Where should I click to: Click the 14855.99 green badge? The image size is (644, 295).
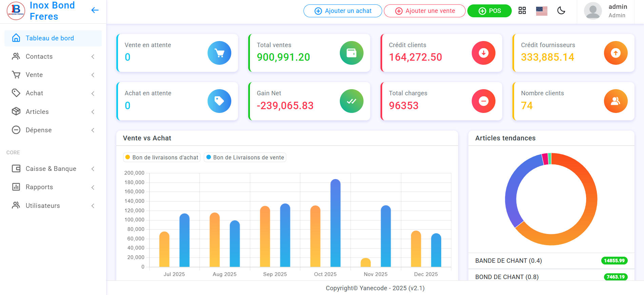(x=614, y=261)
